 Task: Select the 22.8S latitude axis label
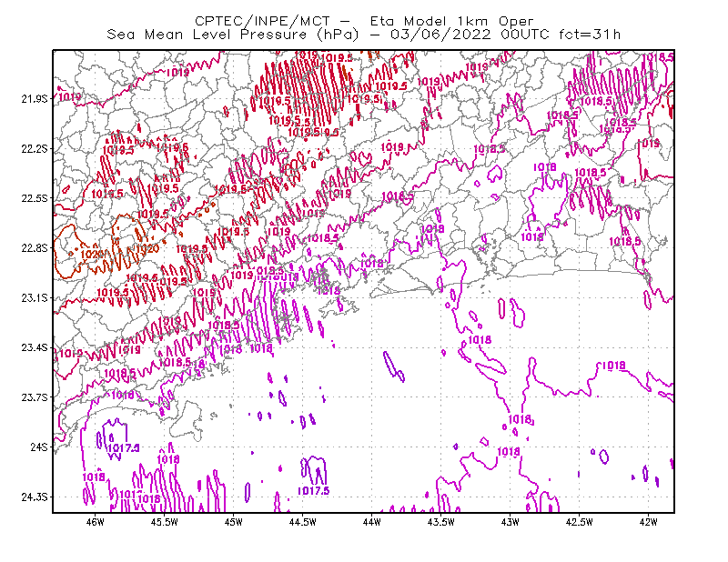click(x=35, y=248)
